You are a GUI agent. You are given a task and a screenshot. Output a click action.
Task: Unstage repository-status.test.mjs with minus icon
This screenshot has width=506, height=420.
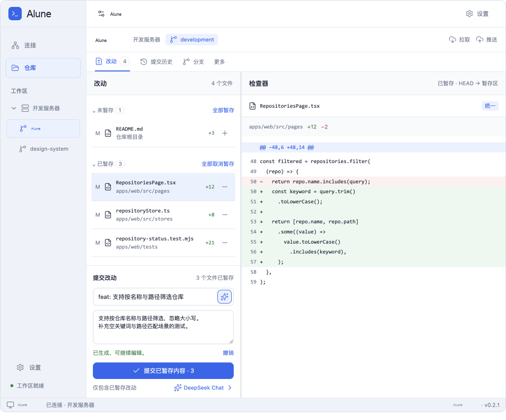(x=225, y=243)
